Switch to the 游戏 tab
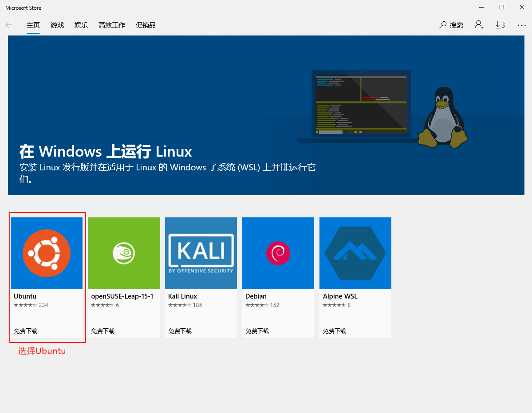This screenshot has height=413, width=532. pyautogui.click(x=57, y=25)
